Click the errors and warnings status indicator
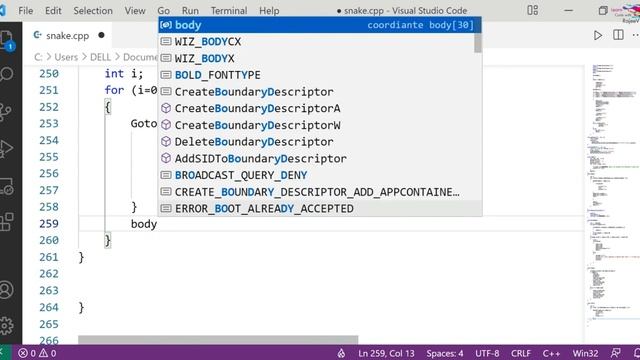Viewport: 640px width, 360px height. coord(37,353)
